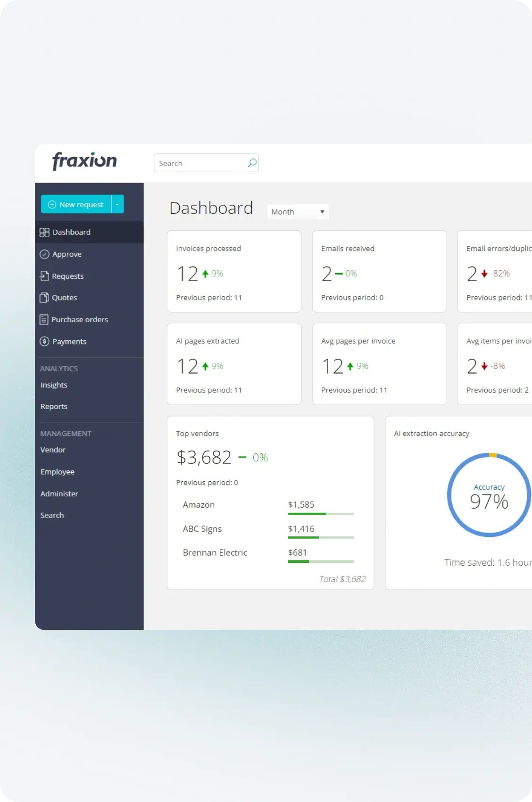
Task: Open Purchase orders
Action: click(x=89, y=319)
